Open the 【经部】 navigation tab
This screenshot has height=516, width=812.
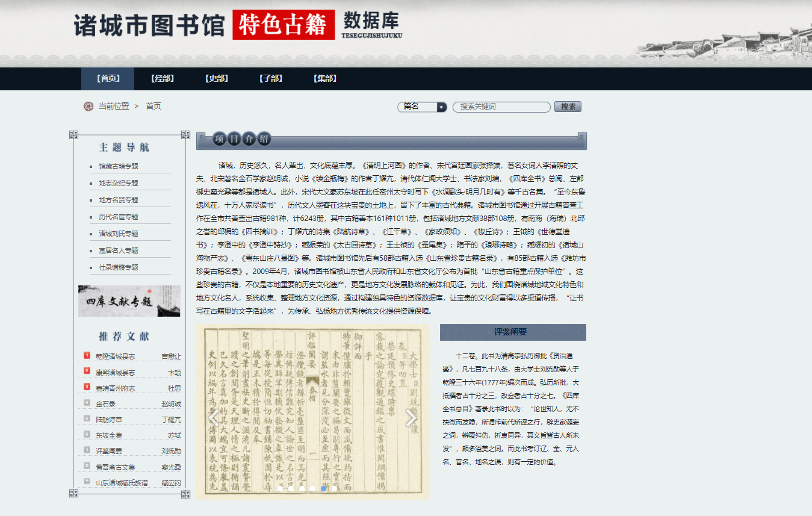163,79
